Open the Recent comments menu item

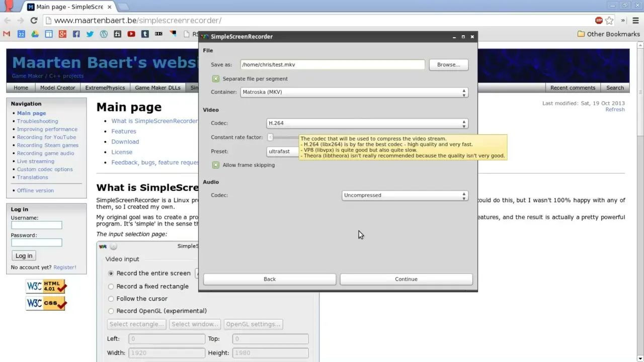point(573,87)
